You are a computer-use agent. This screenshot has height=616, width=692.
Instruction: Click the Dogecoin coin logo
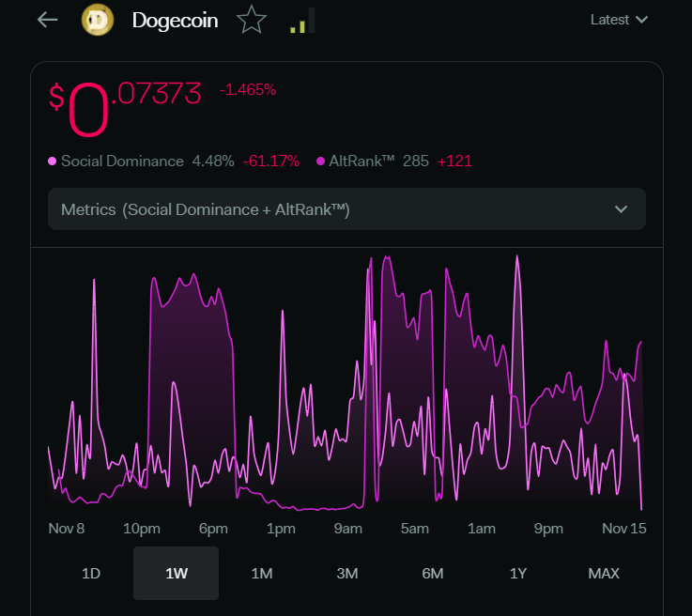[x=98, y=20]
